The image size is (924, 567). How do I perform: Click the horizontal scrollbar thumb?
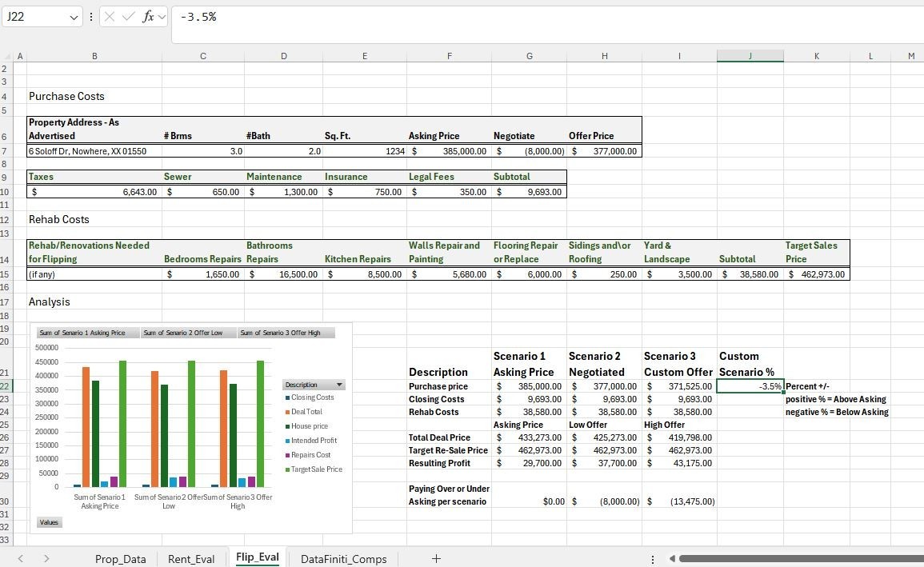[x=802, y=558]
